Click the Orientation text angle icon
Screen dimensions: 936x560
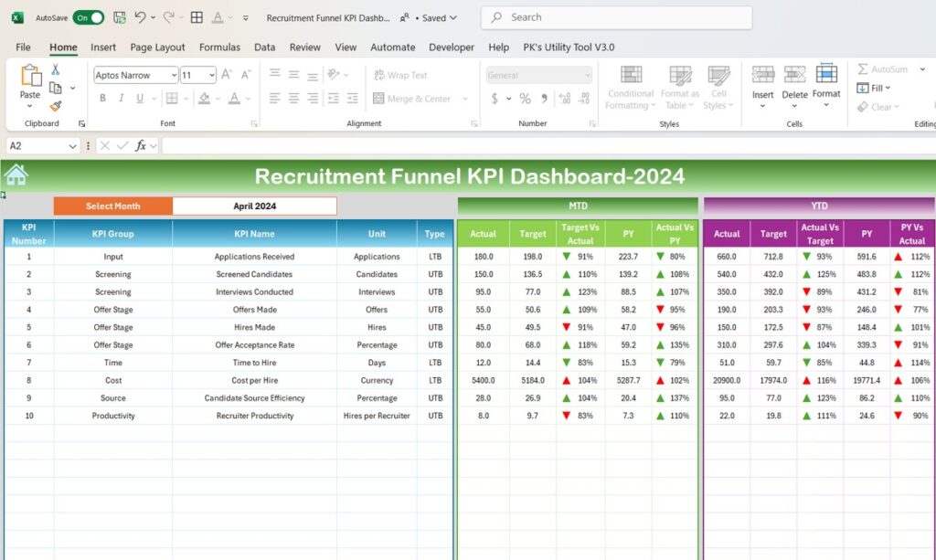pos(333,75)
